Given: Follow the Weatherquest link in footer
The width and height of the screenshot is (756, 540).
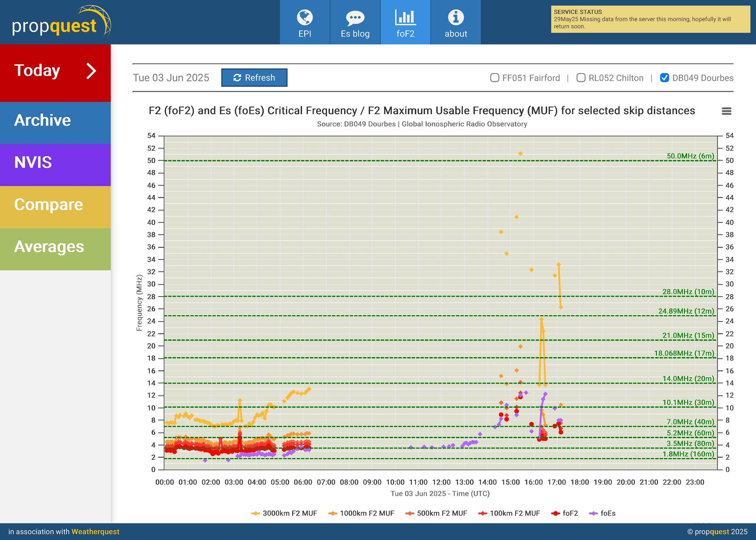Looking at the screenshot, I should pyautogui.click(x=95, y=532).
